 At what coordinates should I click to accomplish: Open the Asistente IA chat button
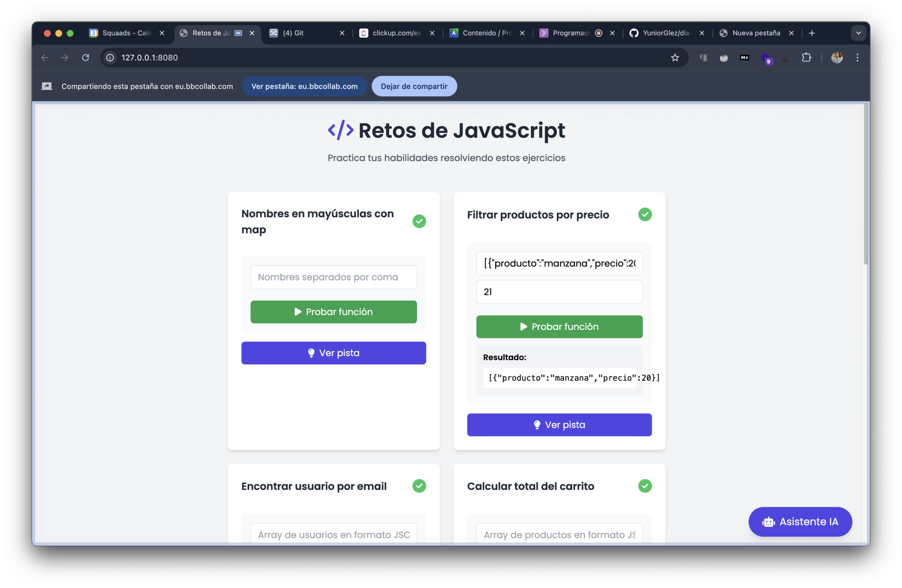point(800,521)
